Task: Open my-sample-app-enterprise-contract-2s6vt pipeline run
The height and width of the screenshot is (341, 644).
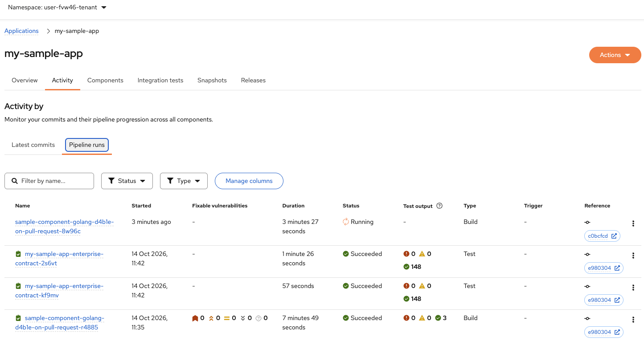Action: [x=59, y=259]
